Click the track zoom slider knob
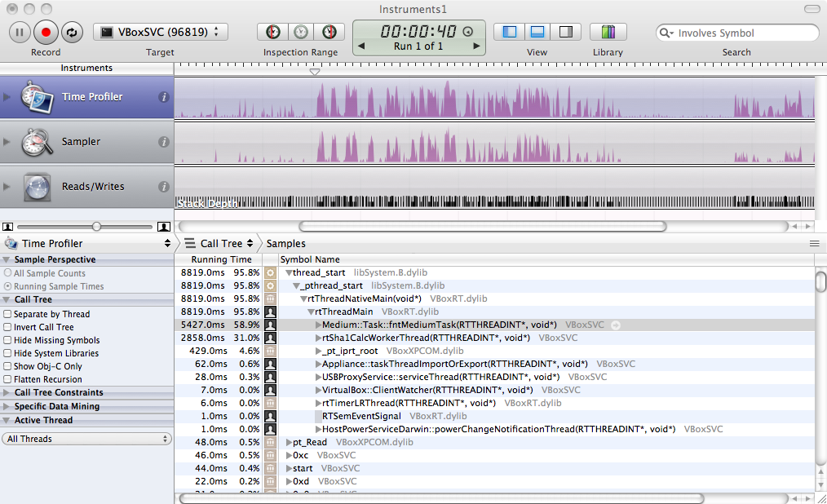Image resolution: width=827 pixels, height=504 pixels. 96,226
